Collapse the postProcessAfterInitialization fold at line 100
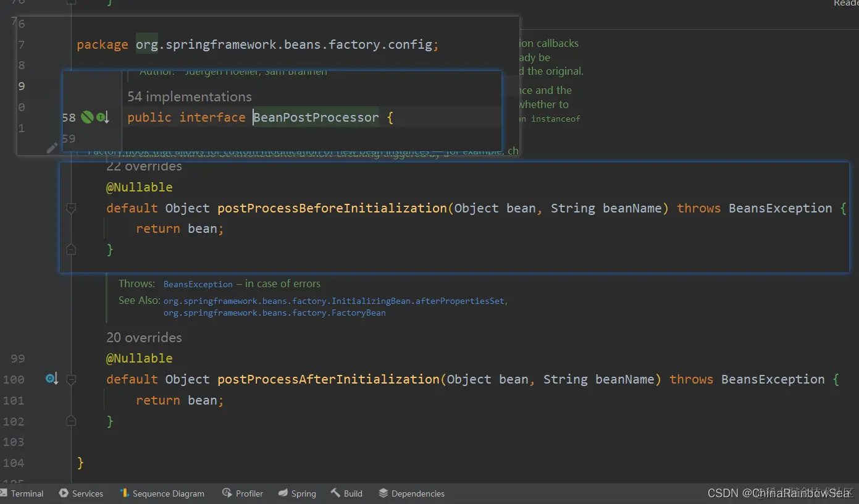The height and width of the screenshot is (504, 859). tap(71, 379)
